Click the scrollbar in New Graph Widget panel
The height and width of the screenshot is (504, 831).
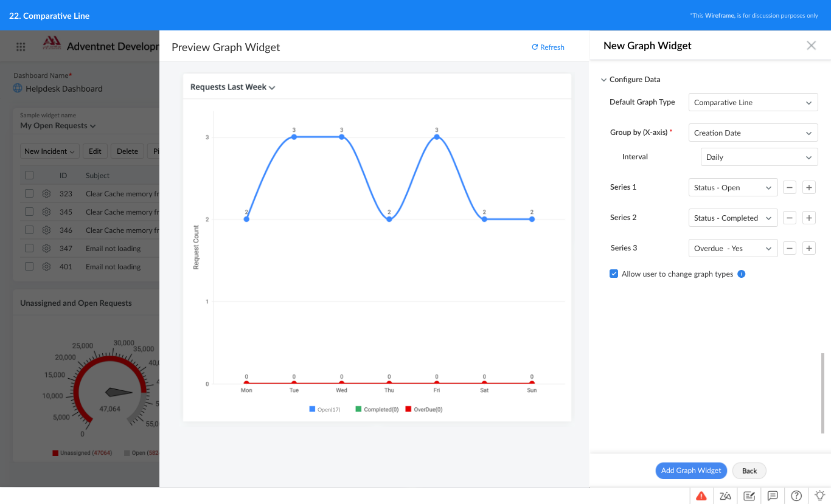[822, 393]
